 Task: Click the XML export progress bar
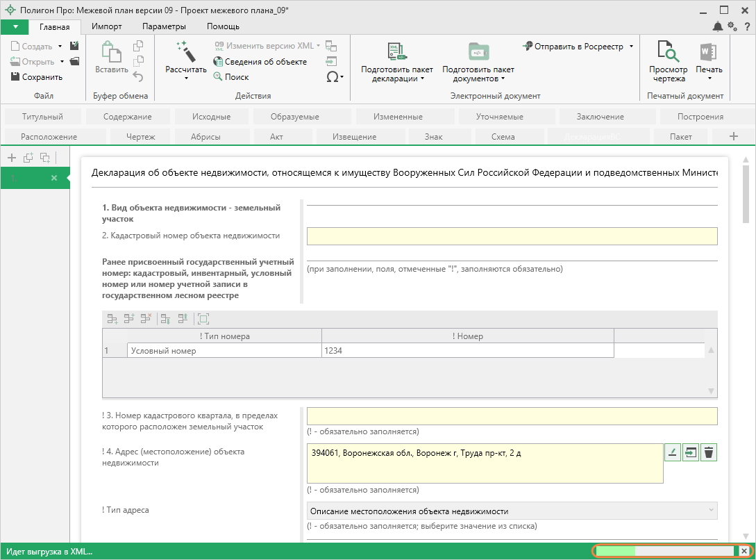tap(664, 551)
